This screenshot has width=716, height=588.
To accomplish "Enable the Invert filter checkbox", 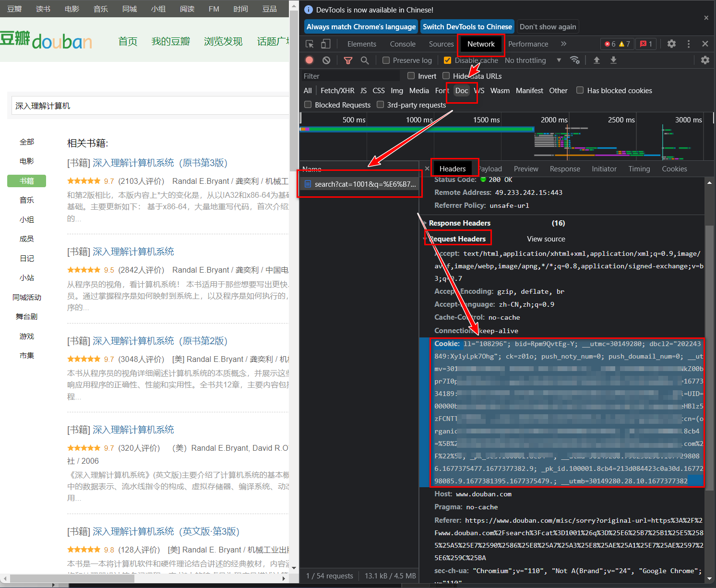I will [411, 76].
